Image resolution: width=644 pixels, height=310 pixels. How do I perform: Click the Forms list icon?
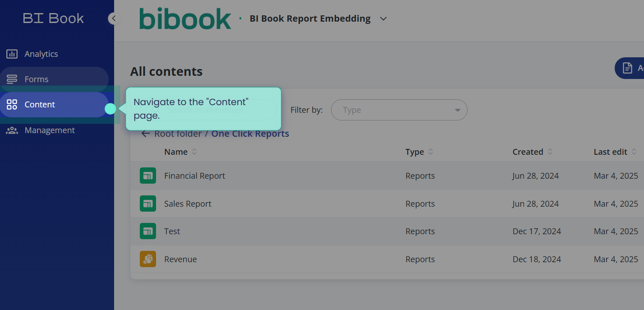pos(12,79)
